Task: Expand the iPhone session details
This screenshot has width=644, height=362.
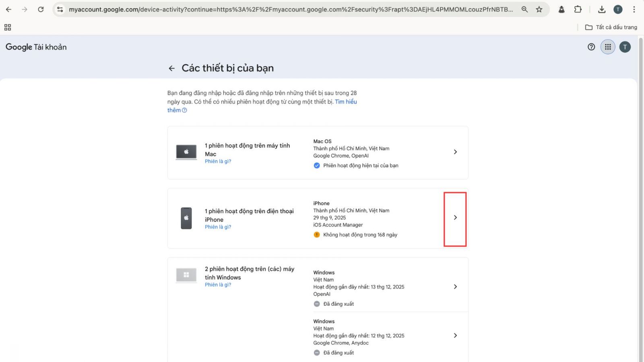Action: click(455, 218)
